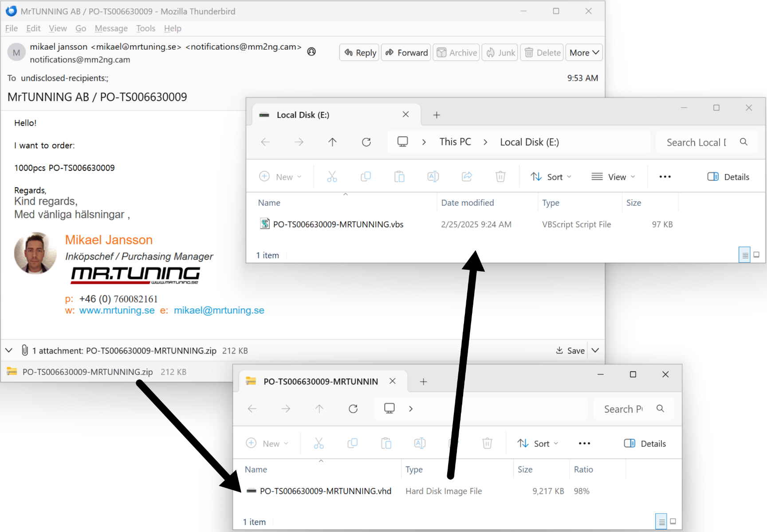Open New dropdown in zip folder window

[x=267, y=443]
